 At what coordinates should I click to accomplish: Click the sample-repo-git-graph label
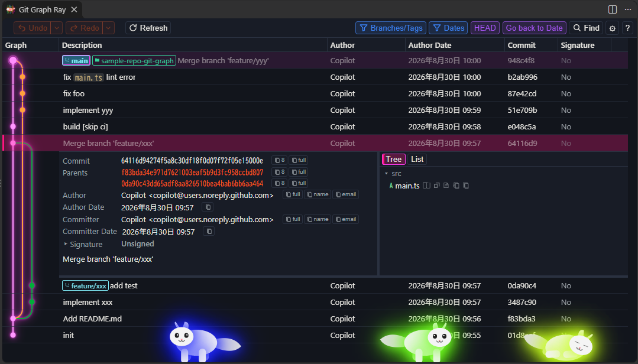coord(134,61)
